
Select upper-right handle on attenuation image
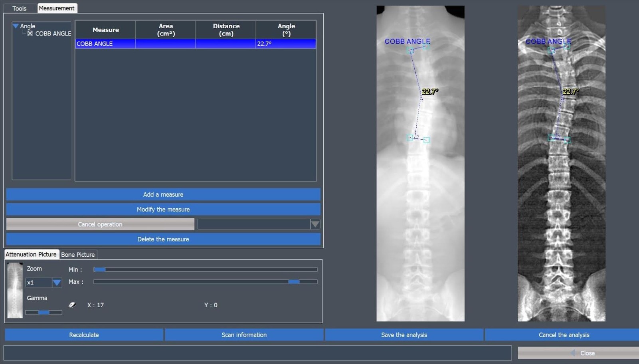(426, 46)
